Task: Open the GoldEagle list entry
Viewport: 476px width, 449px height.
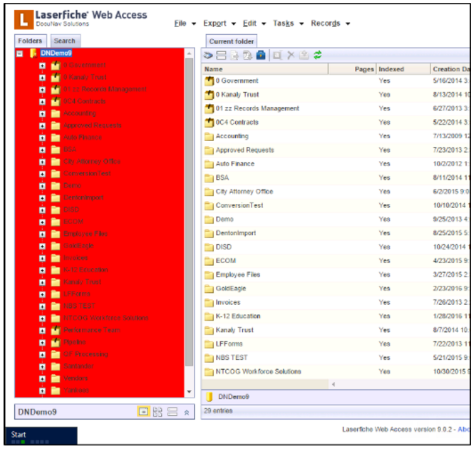Action: tap(231, 289)
